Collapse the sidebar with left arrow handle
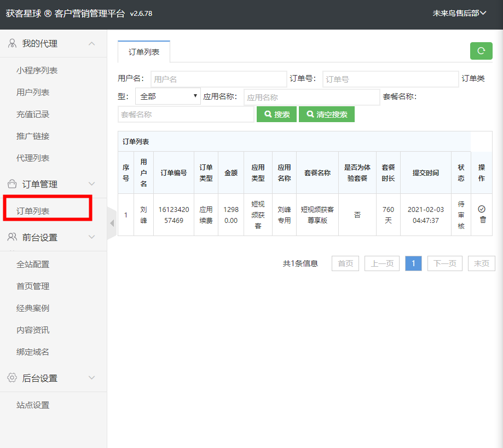Image resolution: width=503 pixels, height=448 pixels. point(112,223)
